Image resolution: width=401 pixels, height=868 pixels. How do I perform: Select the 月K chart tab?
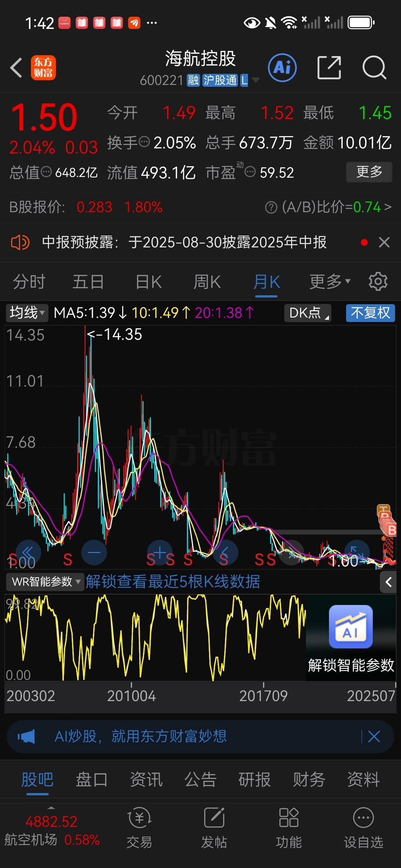[267, 282]
